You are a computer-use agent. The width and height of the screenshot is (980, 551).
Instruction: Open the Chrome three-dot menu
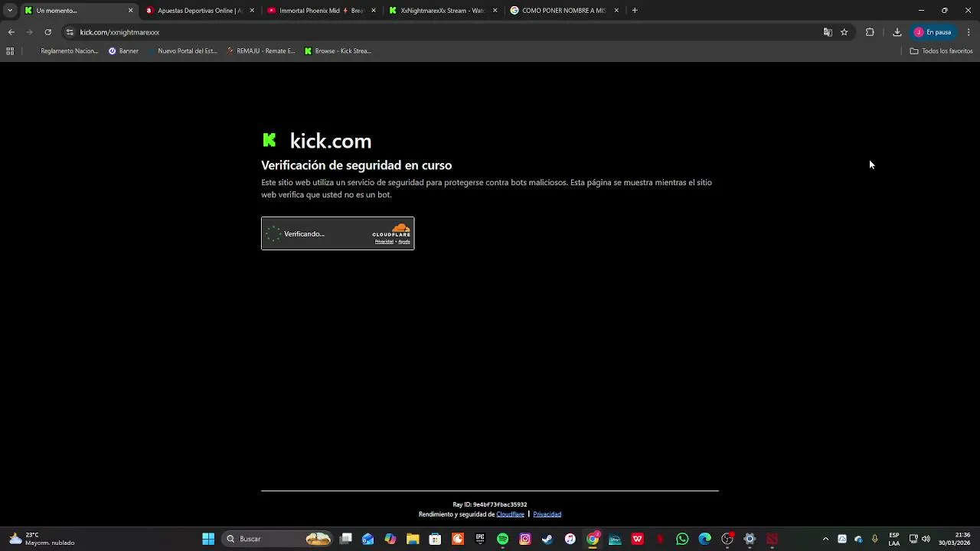click(969, 32)
